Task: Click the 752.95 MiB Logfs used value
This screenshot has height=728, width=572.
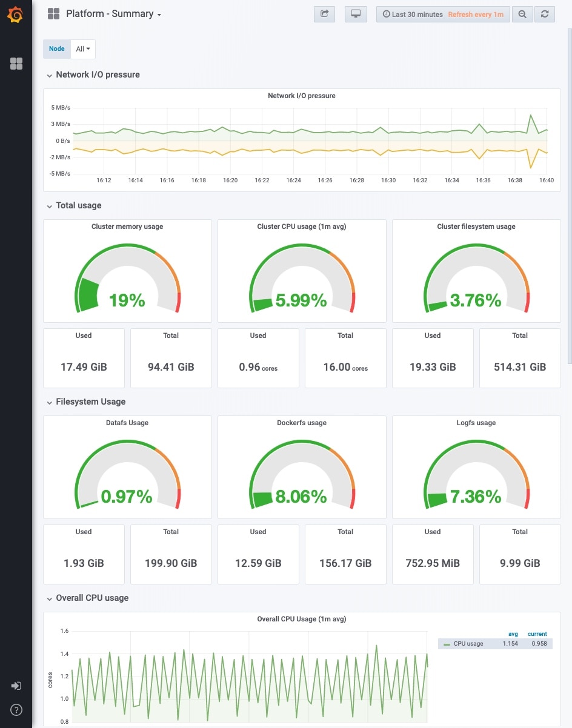Action: [433, 563]
